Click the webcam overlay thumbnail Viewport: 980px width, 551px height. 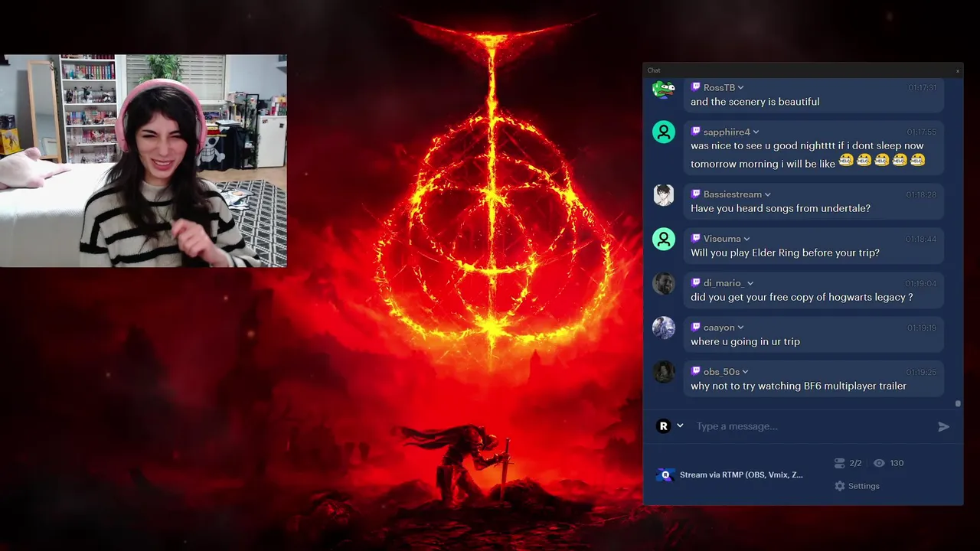pos(143,161)
